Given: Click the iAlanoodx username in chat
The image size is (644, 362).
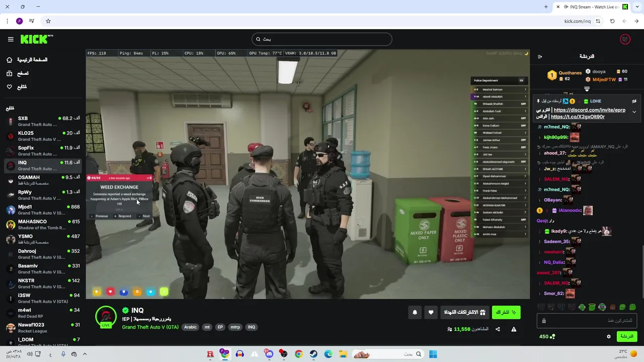Looking at the screenshot, I should [x=569, y=211].
